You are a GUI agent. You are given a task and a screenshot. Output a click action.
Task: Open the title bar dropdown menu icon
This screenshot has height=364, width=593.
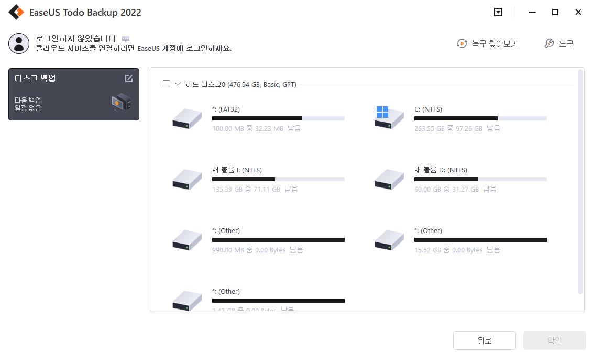pos(498,12)
